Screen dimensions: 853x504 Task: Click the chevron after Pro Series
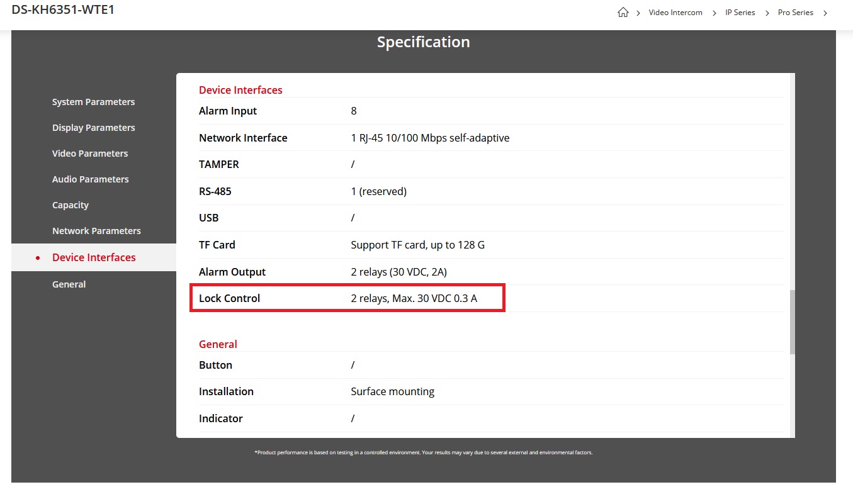pos(825,13)
